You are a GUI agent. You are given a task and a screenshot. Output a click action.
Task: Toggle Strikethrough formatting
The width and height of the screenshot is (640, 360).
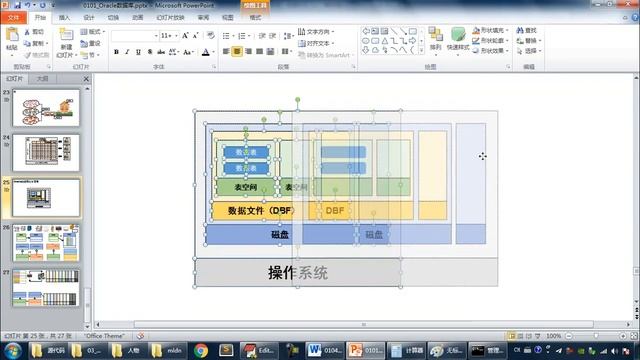161,52
